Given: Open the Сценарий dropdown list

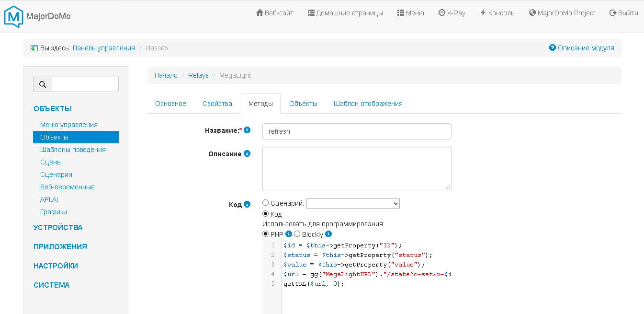Looking at the screenshot, I should [353, 204].
